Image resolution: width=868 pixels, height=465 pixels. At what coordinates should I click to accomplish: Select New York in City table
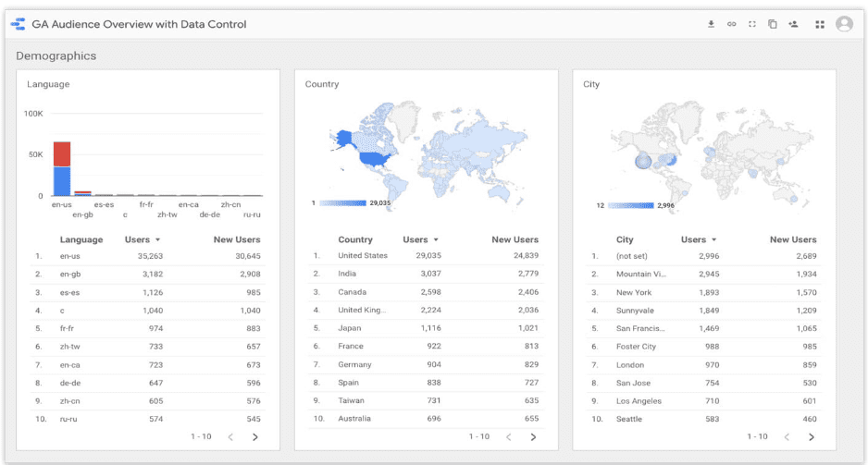pyautogui.click(x=703, y=292)
